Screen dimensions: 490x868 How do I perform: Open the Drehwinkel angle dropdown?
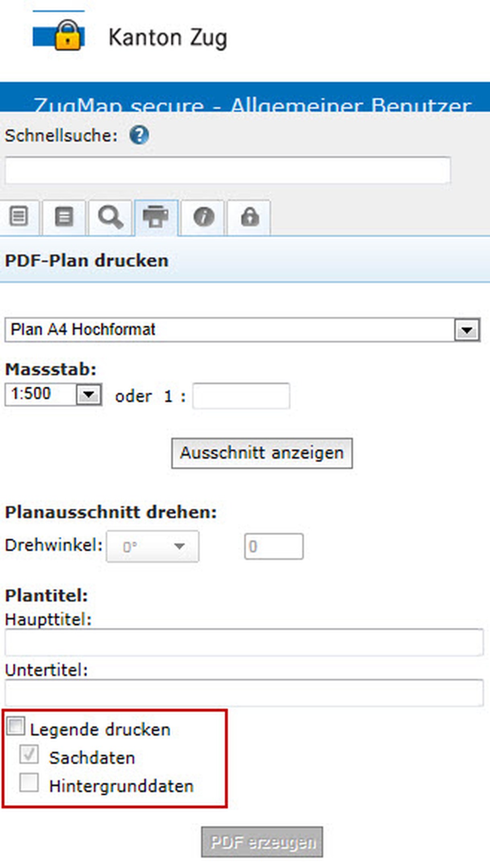click(152, 546)
